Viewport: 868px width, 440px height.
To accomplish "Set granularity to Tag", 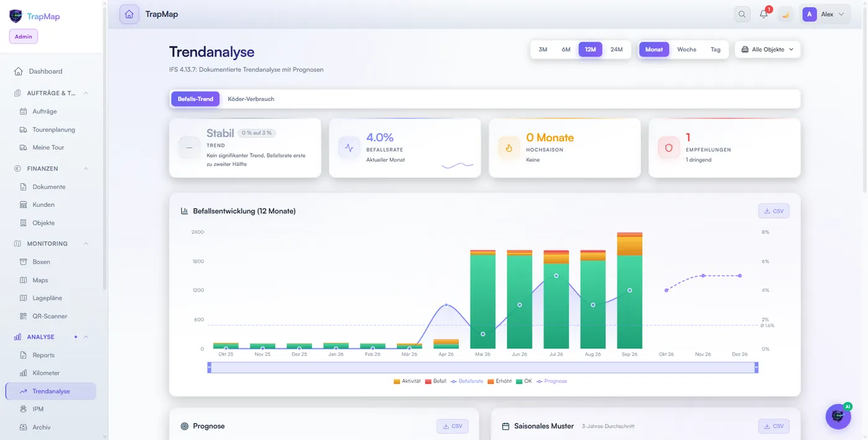I will 715,50.
